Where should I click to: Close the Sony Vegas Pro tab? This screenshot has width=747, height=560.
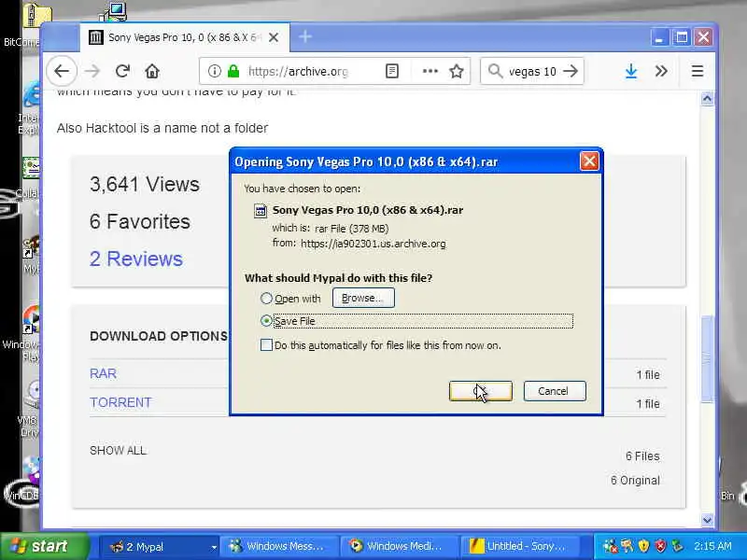[x=274, y=37]
